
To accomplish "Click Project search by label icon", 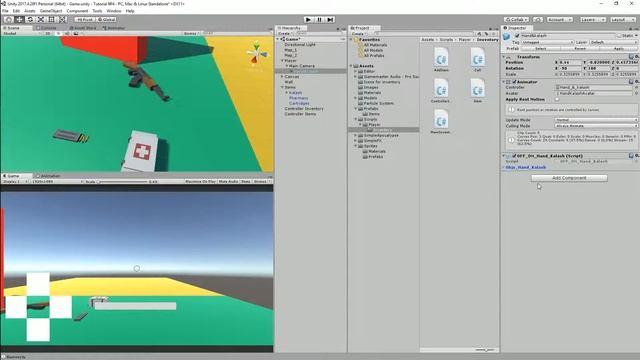I will pos(486,34).
